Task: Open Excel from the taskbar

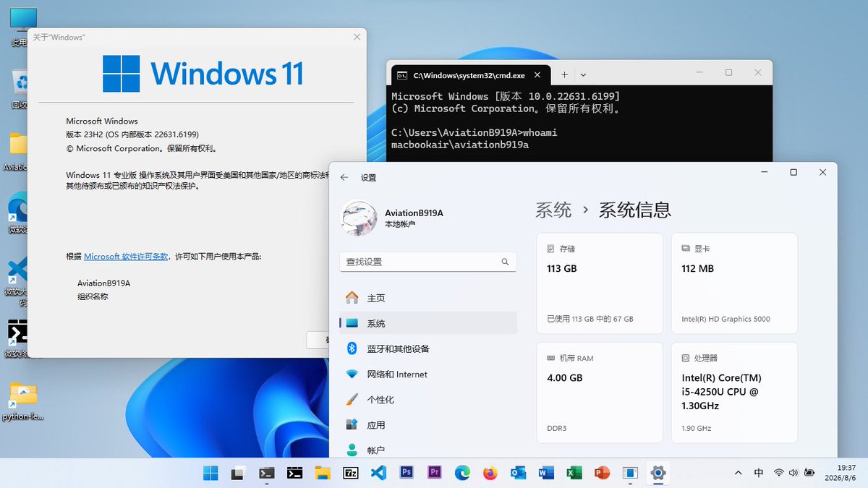Action: [574, 474]
